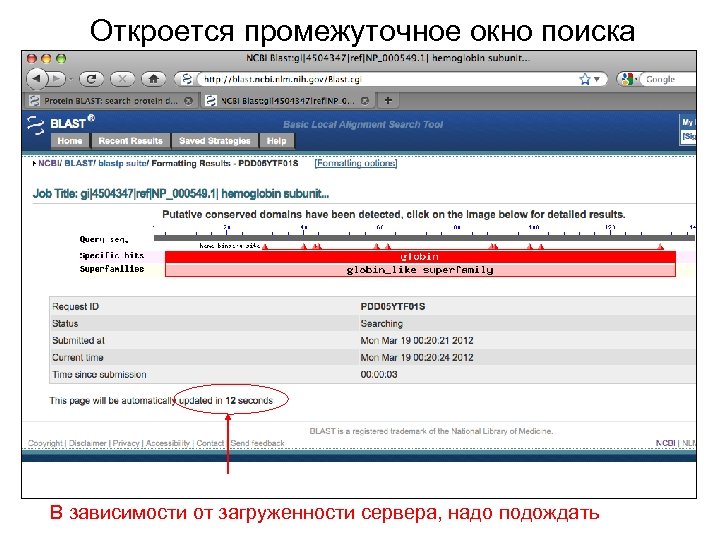720x540 pixels.
Task: Click the Request ID value PDD05YTF01S
Action: [x=393, y=306]
